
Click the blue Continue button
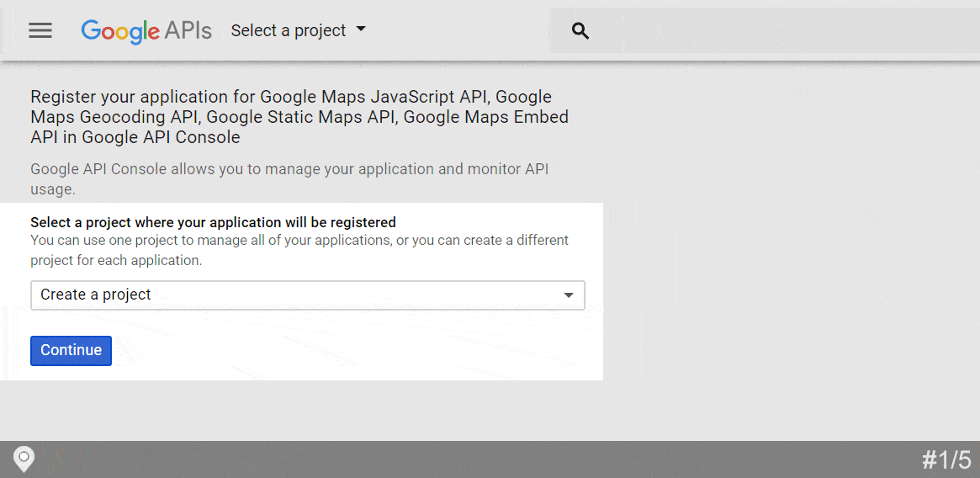[72, 350]
